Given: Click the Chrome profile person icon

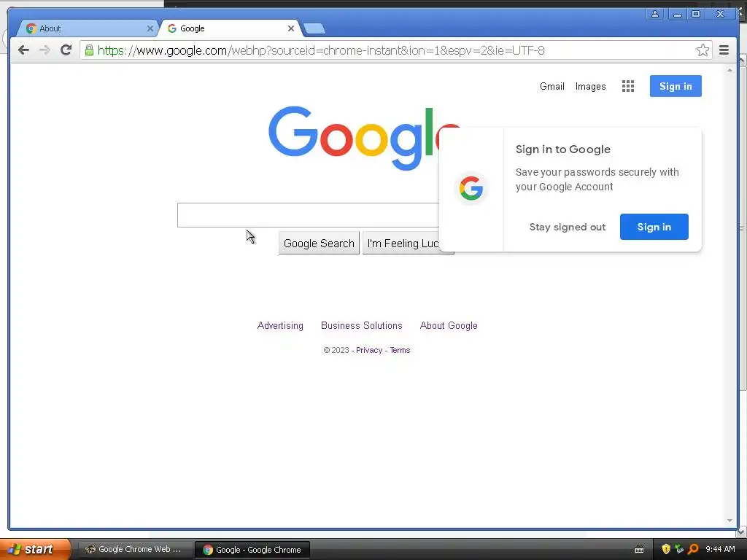Looking at the screenshot, I should 655,14.
